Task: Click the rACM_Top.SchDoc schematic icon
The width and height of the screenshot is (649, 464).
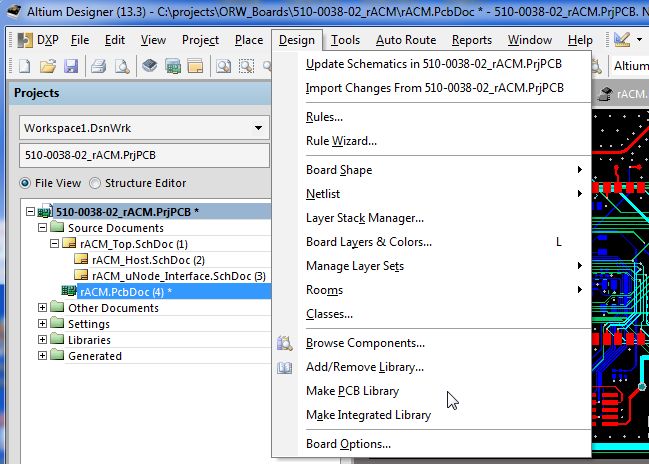Action: (x=69, y=243)
